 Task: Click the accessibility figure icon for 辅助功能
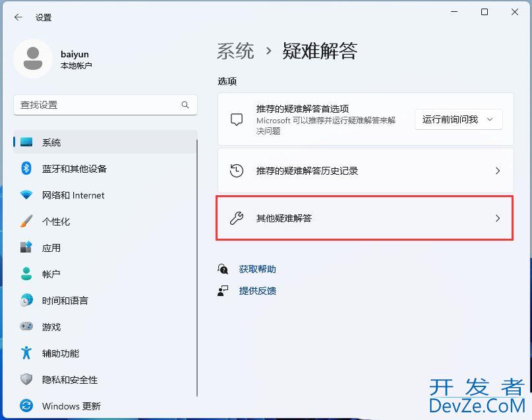[x=26, y=353]
